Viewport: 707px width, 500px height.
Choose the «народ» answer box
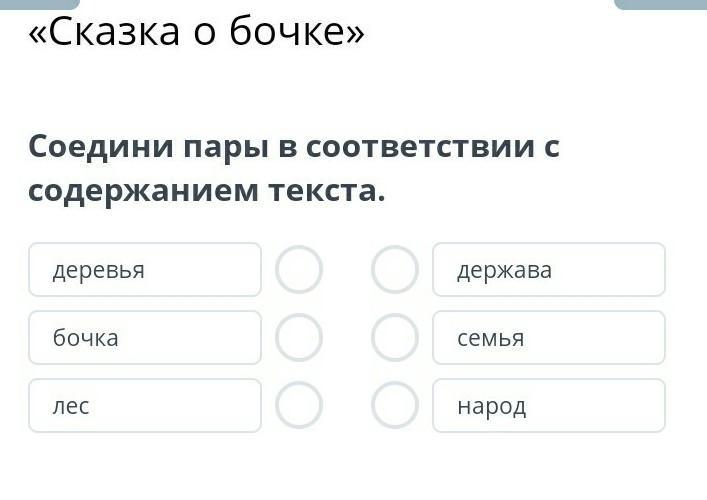(x=548, y=406)
